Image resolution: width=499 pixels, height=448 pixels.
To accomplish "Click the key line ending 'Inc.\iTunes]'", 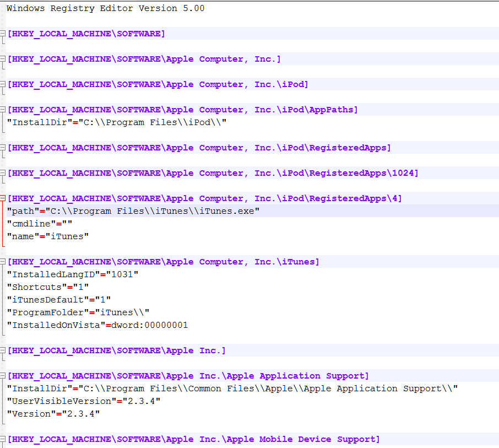I will point(163,262).
